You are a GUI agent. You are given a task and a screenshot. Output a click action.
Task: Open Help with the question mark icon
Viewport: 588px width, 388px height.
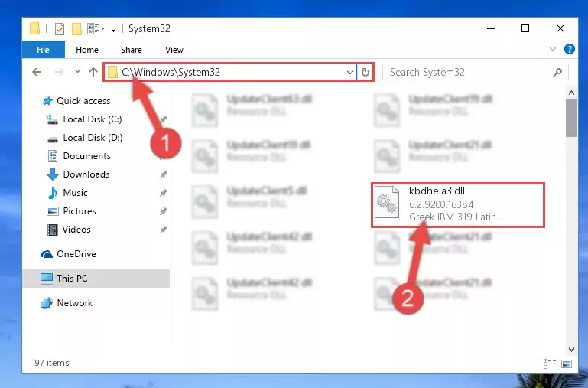(x=569, y=49)
